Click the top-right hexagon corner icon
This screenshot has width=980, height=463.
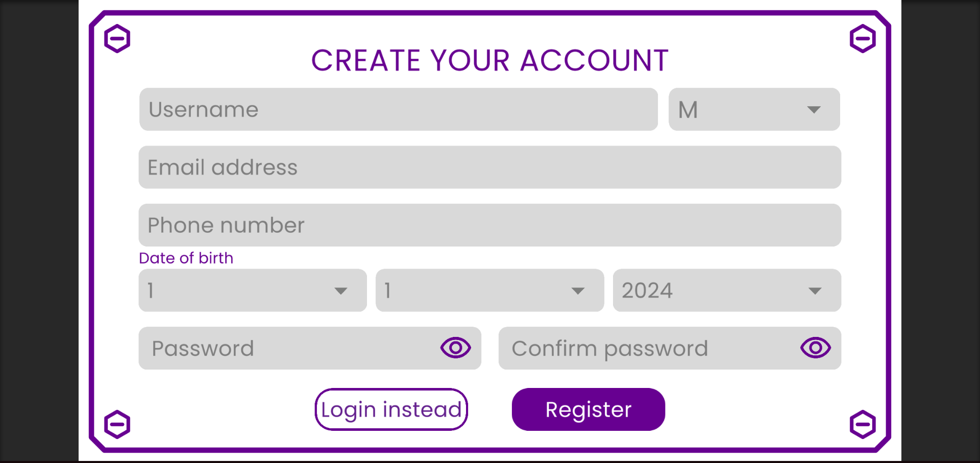click(x=863, y=38)
